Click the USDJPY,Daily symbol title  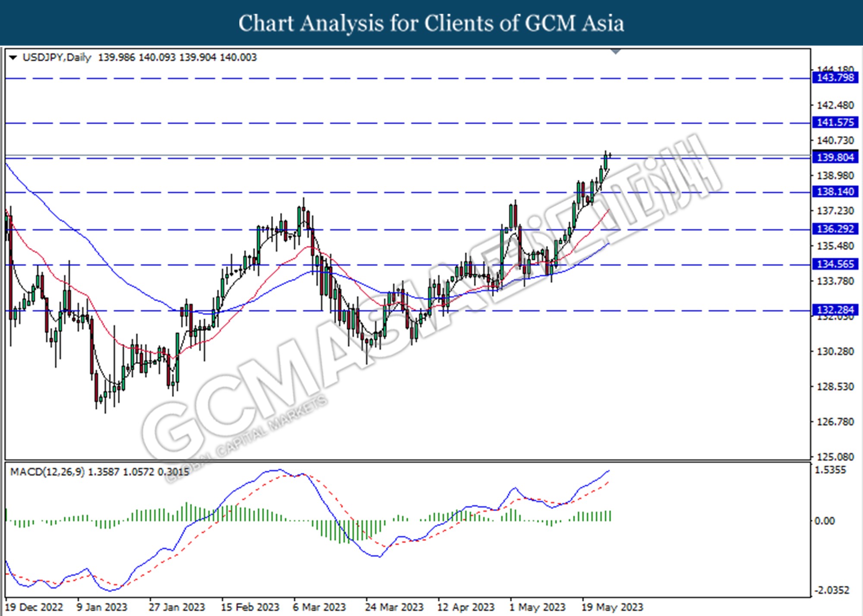(57, 57)
